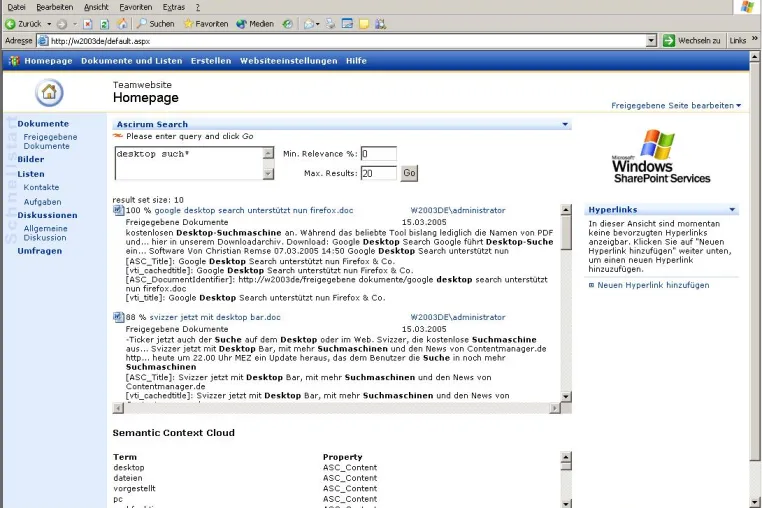Click the Windows flag icon in menu bar corner
The image size is (762, 508).
coord(747,6)
